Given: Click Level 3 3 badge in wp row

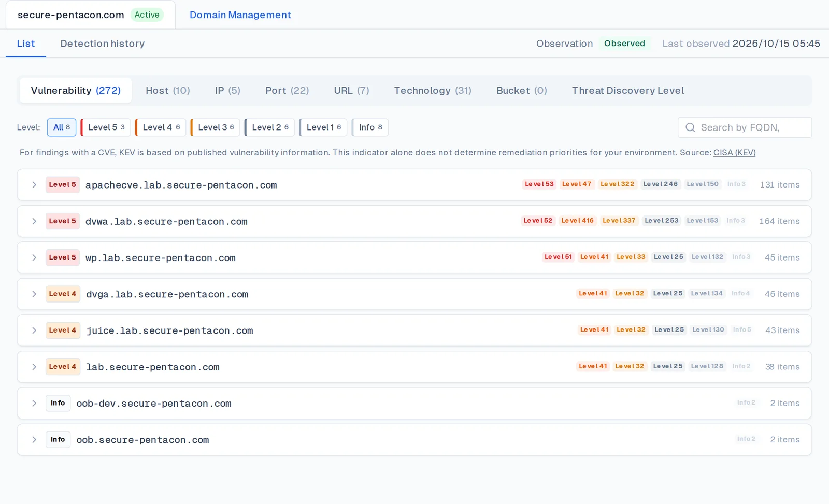Looking at the screenshot, I should click(x=631, y=257).
